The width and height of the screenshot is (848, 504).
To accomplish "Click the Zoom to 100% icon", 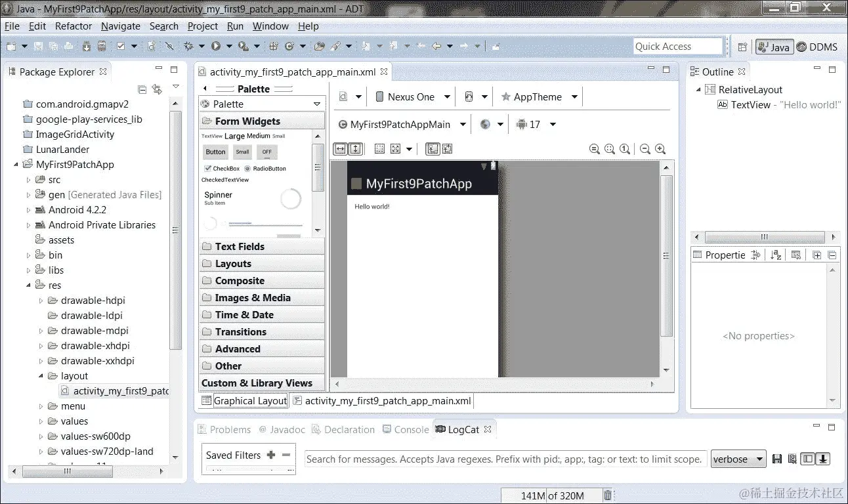I will (625, 149).
